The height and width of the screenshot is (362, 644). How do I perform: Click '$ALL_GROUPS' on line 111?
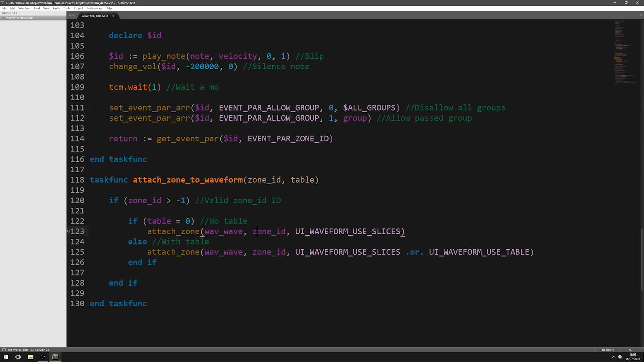click(x=369, y=108)
